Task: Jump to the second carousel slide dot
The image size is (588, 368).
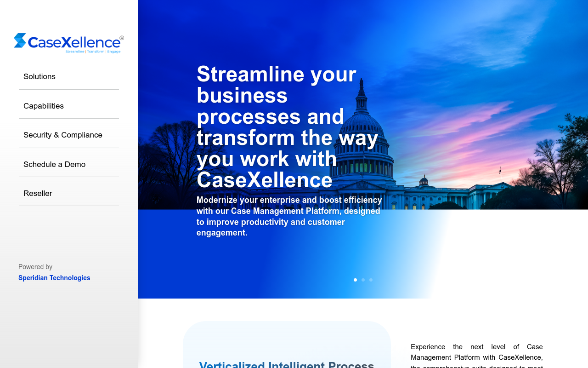Action: 363,280
